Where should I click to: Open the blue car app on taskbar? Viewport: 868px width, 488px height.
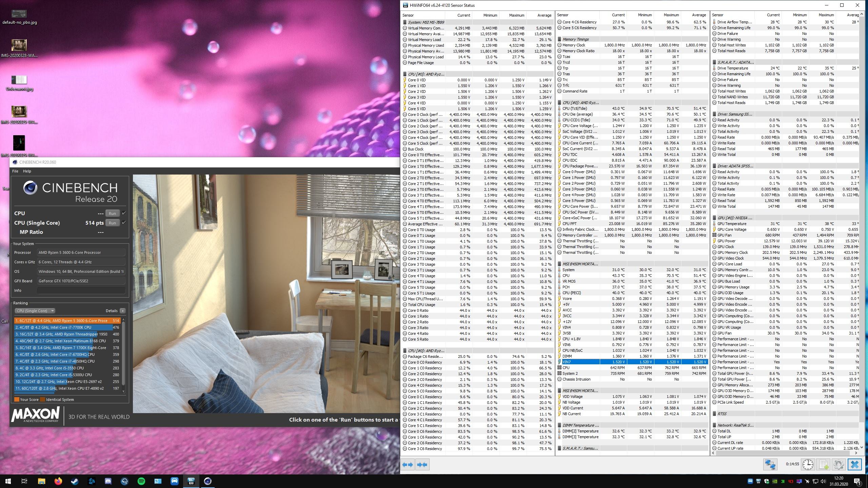[174, 481]
